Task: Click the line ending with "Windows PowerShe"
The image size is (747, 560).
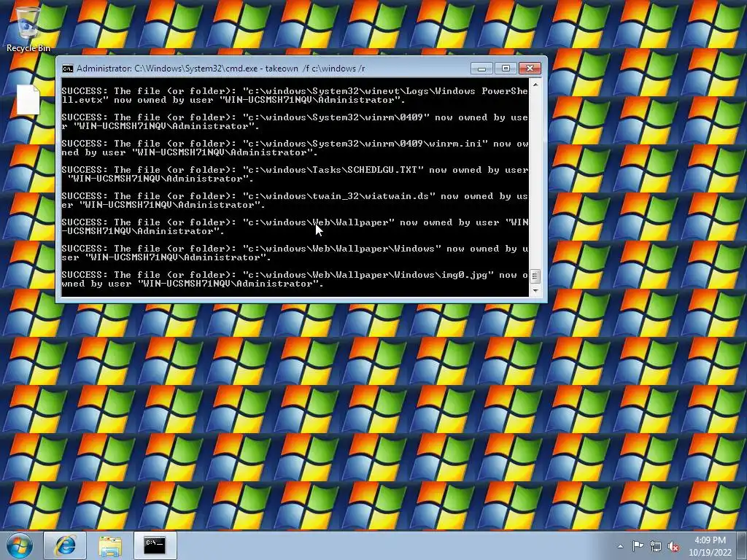Action: pyautogui.click(x=295, y=91)
